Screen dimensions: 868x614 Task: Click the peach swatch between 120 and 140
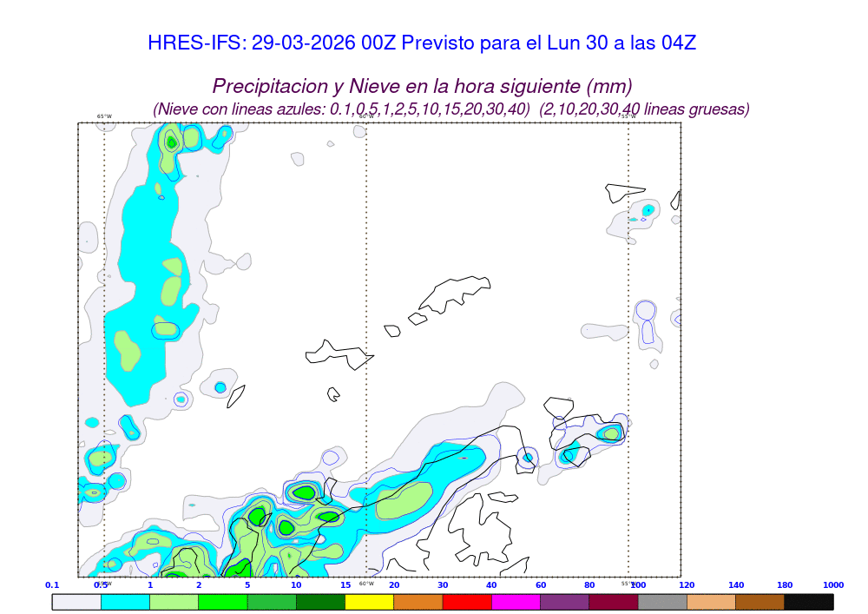711,602
